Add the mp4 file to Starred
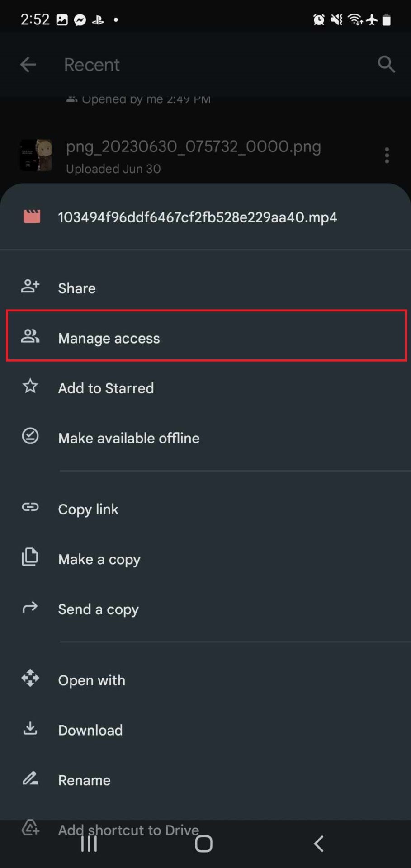Viewport: 411px width, 868px height. point(106,388)
